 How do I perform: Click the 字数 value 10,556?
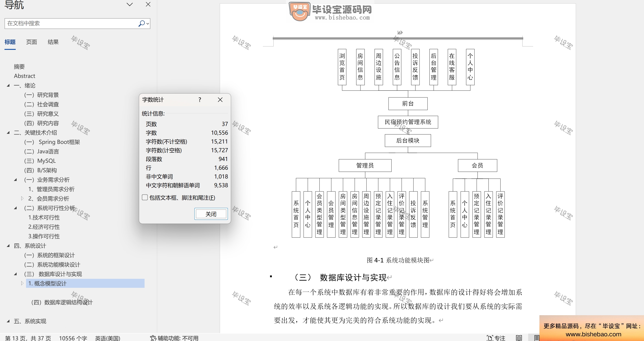(x=219, y=133)
